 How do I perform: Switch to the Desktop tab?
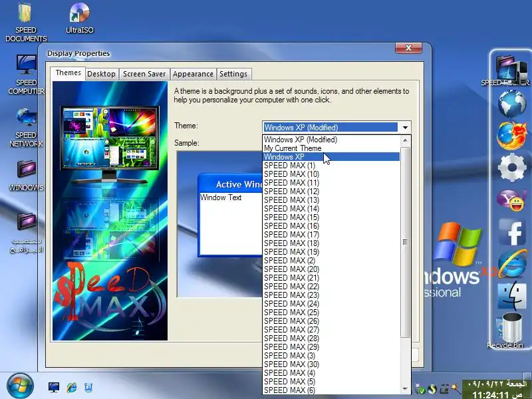pyautogui.click(x=101, y=74)
